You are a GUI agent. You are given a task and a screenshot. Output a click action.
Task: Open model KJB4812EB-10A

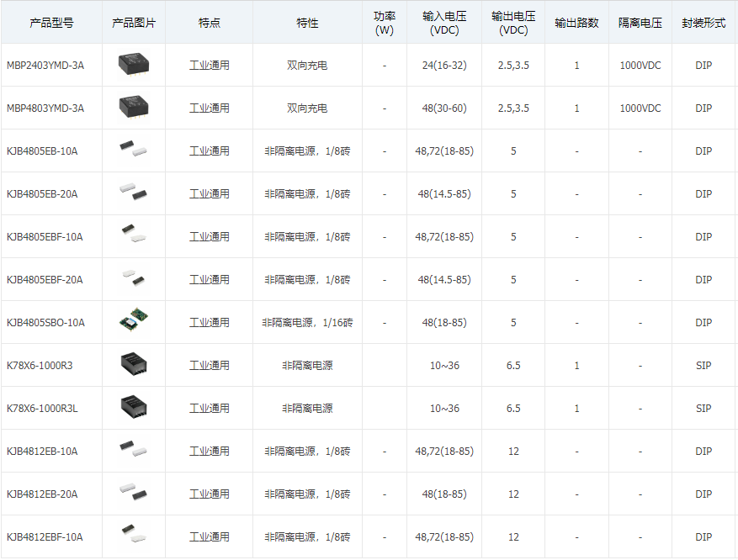pos(42,452)
